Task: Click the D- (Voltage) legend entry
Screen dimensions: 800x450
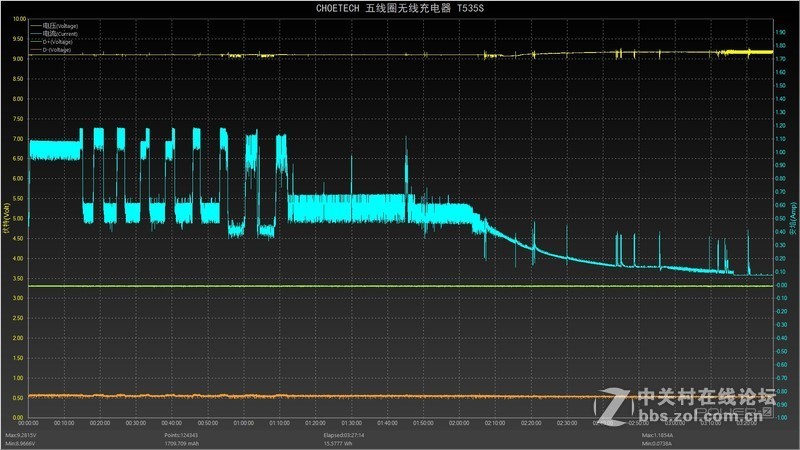Action: [x=51, y=50]
